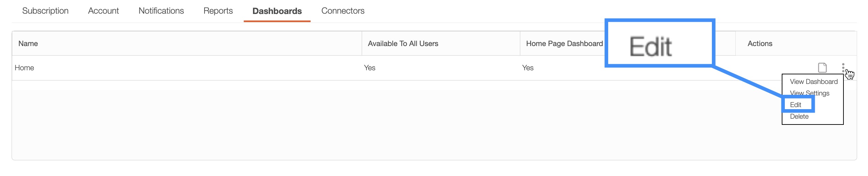Go to the Notifications tab
Viewport: 868px width, 176px height.
(x=161, y=11)
